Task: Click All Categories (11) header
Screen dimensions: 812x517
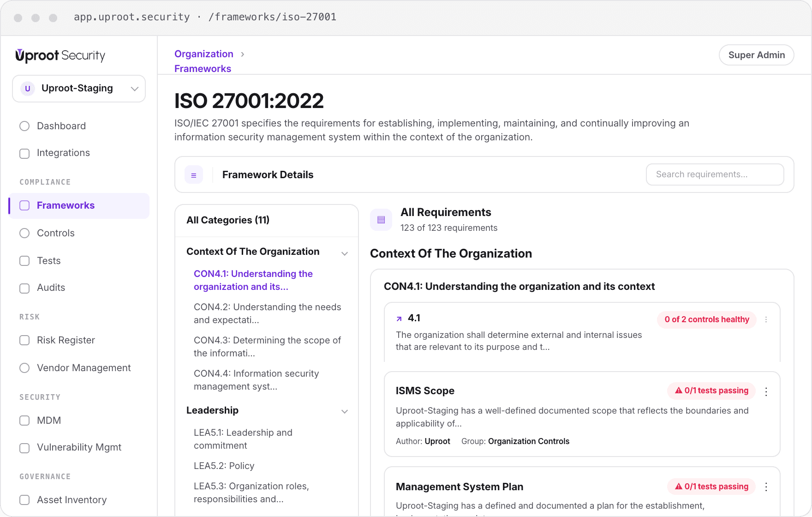Action: pos(228,220)
